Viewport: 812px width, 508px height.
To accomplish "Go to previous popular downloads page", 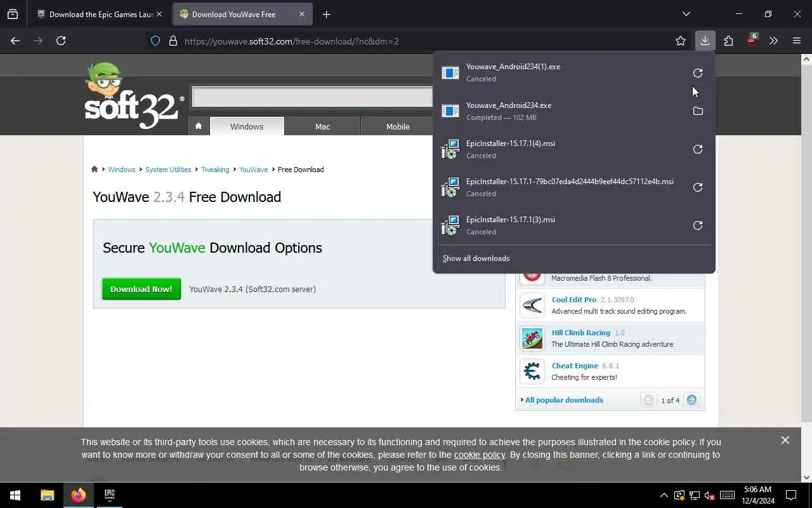I will (x=648, y=400).
